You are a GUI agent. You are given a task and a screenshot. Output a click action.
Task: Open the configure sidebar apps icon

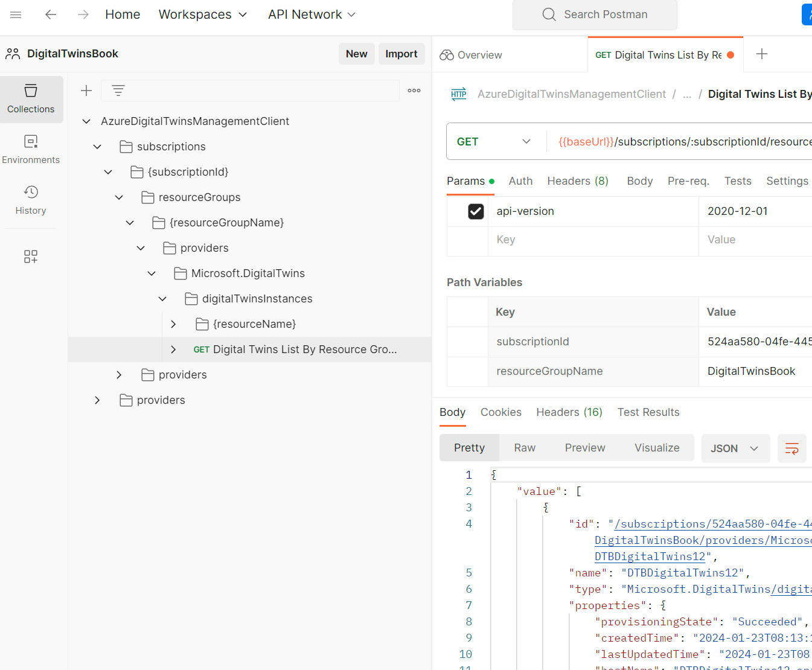click(31, 257)
